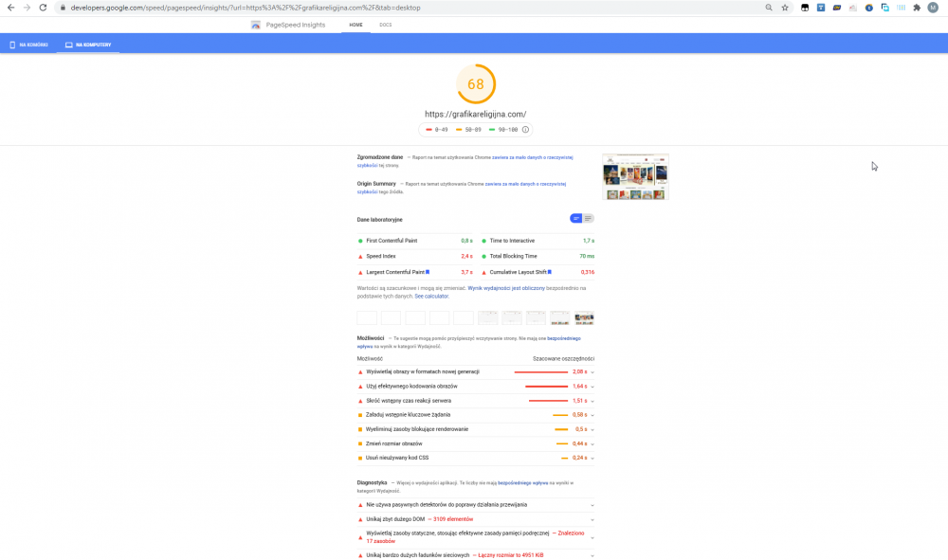
Task: Click the bookmark icon next to Largest Contentful Paint
Action: click(428, 272)
